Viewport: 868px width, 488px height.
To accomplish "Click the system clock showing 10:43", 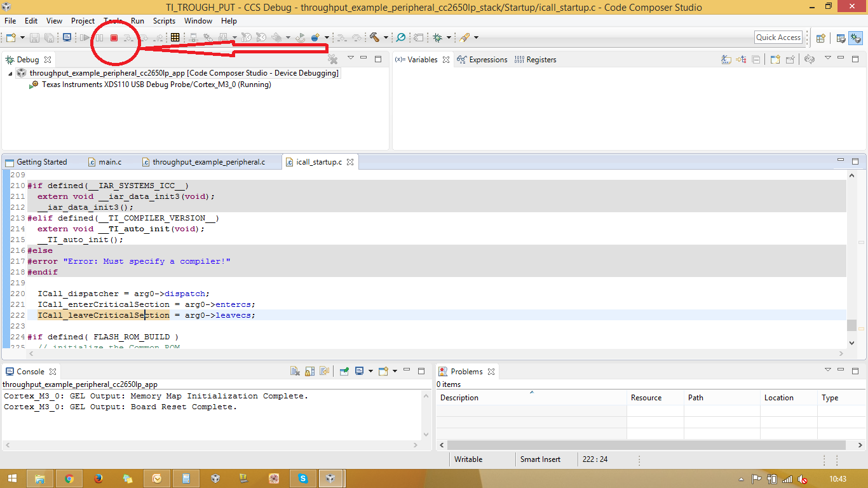I will 838,478.
